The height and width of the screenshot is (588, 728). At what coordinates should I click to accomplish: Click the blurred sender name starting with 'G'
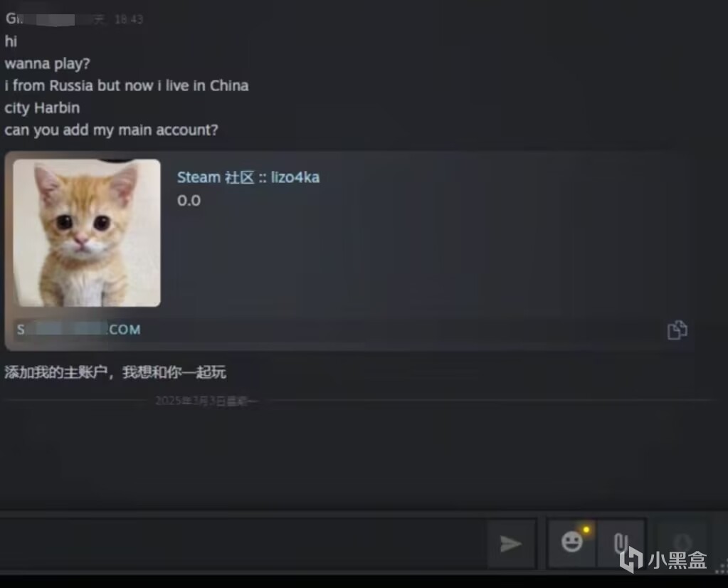41,19
